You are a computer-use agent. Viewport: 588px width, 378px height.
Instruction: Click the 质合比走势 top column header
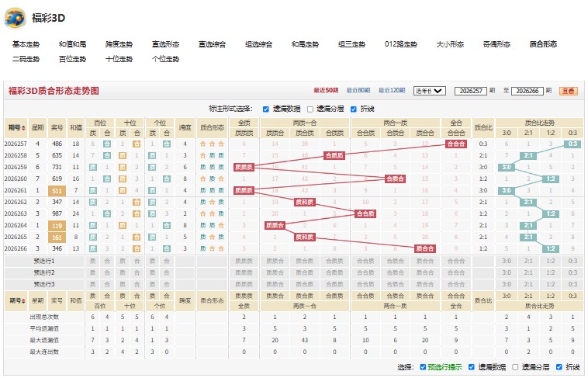(x=539, y=123)
